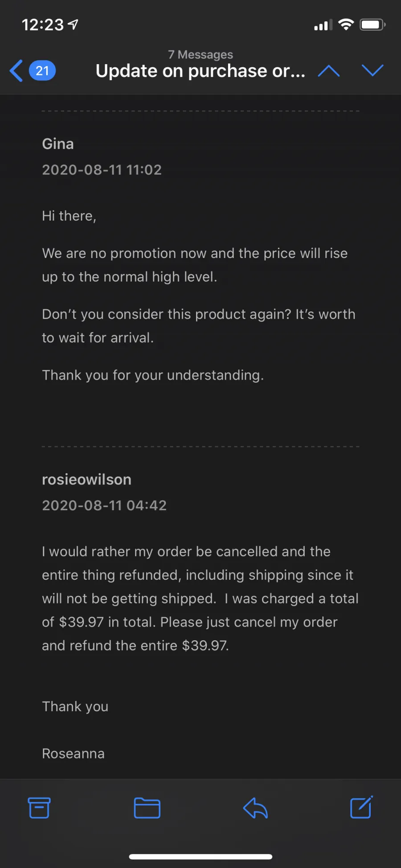This screenshot has width=401, height=868.
Task: Tap the 'Update on purchase or...' subject title
Action: pos(200,71)
